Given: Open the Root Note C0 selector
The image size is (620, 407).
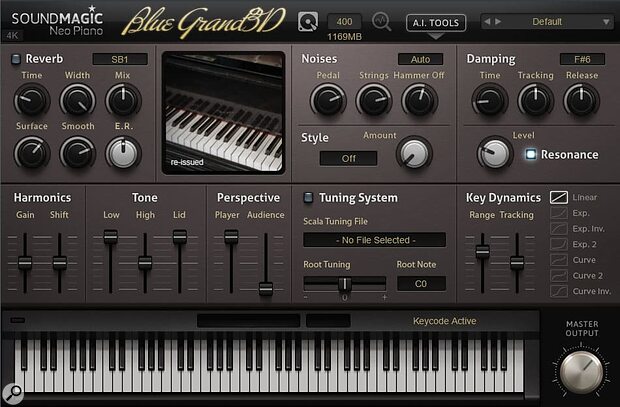Looking at the screenshot, I should (421, 284).
